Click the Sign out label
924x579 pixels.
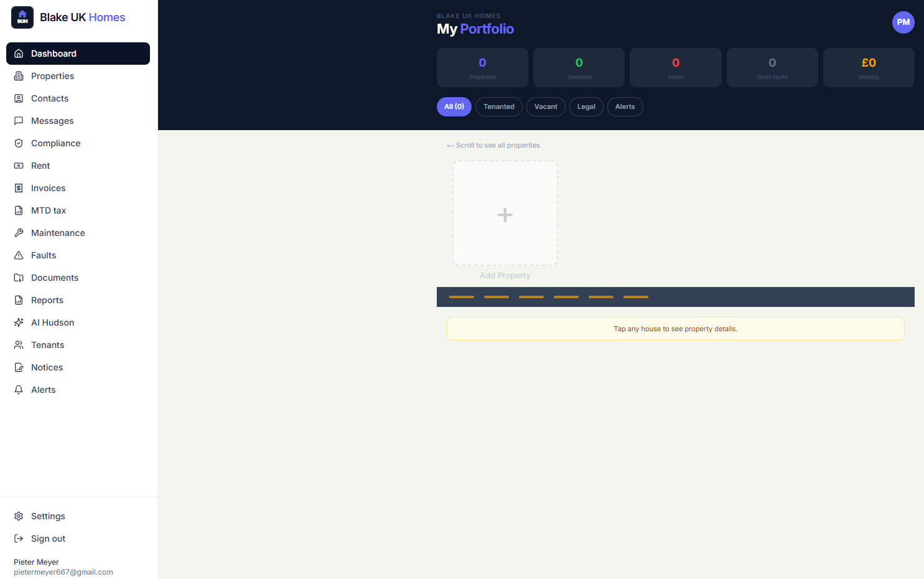click(49, 539)
